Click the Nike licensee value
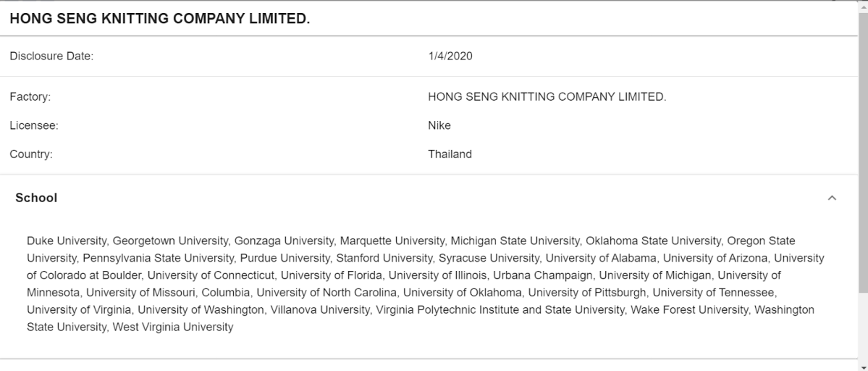The image size is (868, 371). (x=439, y=125)
